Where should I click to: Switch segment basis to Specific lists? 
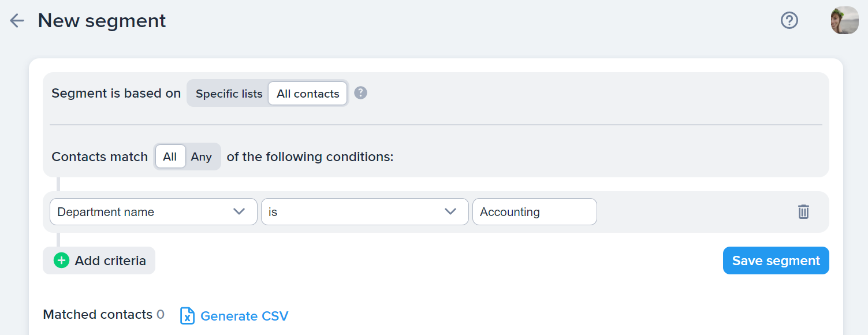pos(229,94)
